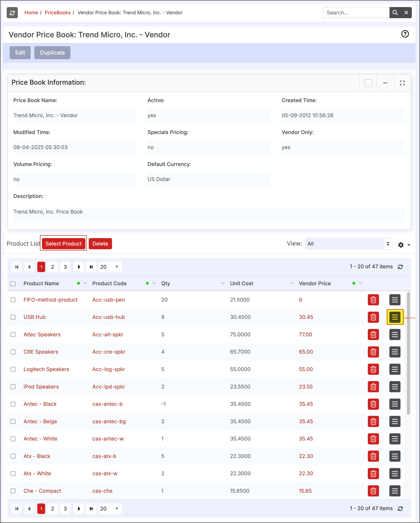420x523 pixels.
Task: Tick the USB Hub row checkbox
Action: pyautogui.click(x=13, y=317)
